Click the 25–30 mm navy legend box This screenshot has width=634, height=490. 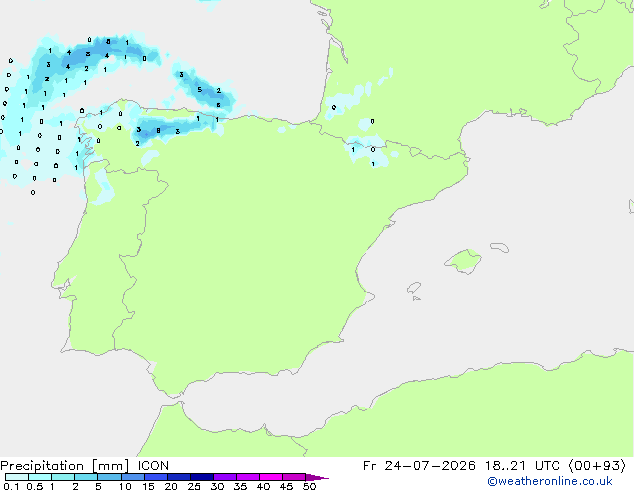pos(202,477)
